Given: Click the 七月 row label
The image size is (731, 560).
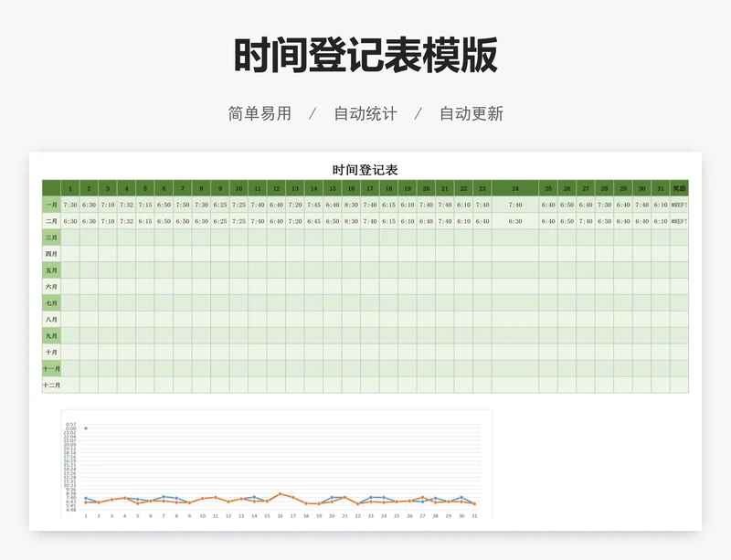Looking at the screenshot, I should [x=51, y=303].
